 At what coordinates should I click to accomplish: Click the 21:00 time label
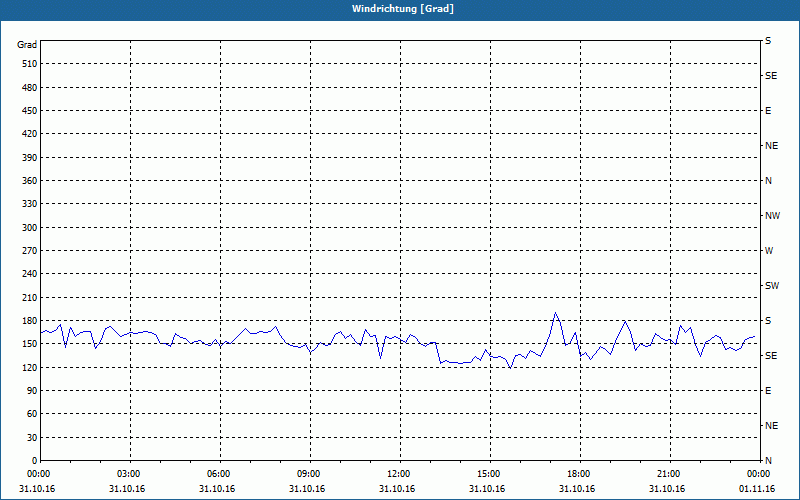point(668,474)
